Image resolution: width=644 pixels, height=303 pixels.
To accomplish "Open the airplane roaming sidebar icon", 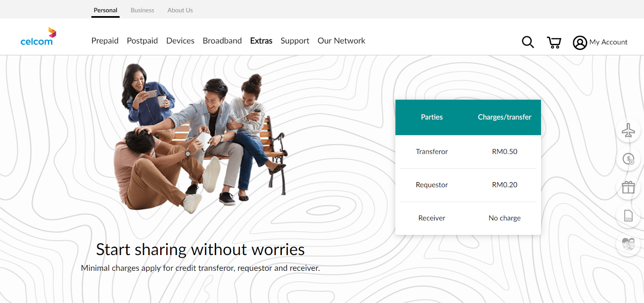I will [628, 130].
